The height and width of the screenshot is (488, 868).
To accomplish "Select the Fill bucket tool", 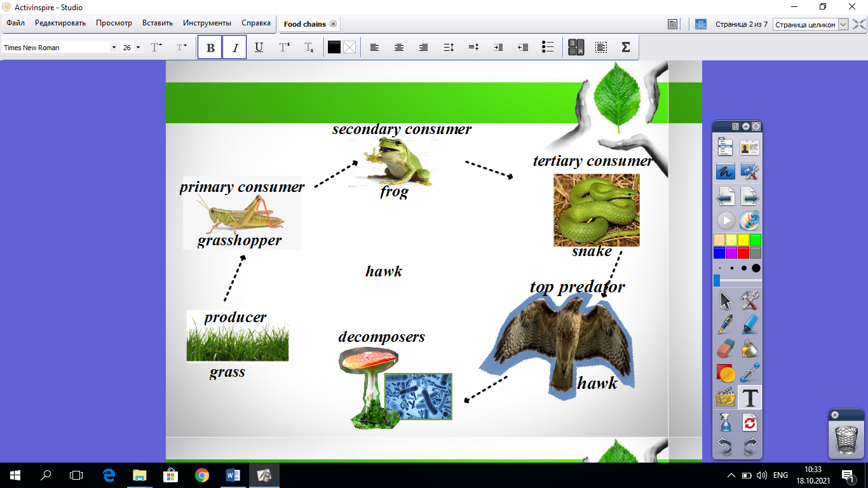I will (x=750, y=349).
